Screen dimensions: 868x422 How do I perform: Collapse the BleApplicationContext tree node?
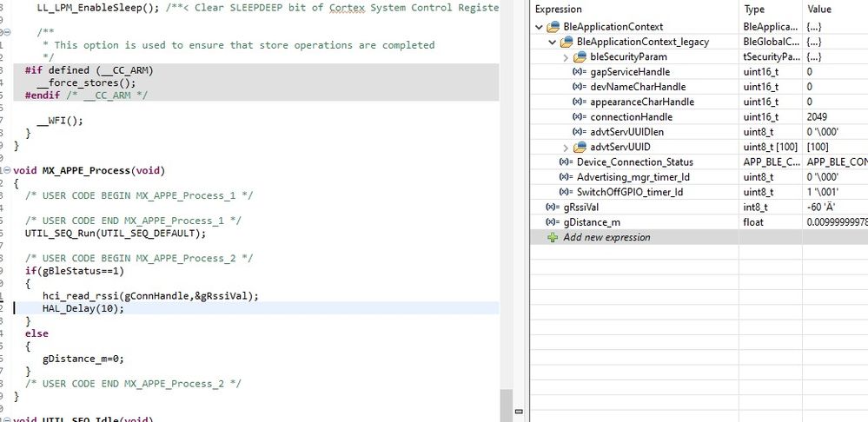540,27
